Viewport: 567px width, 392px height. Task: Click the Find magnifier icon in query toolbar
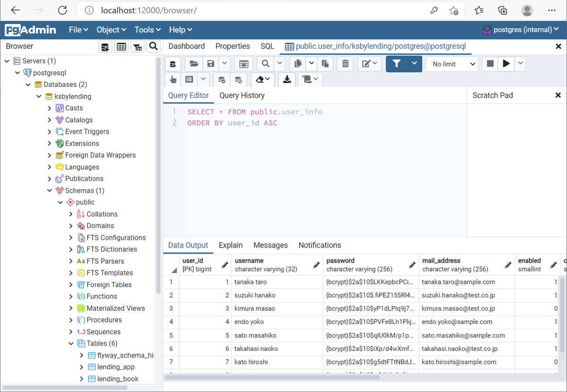(266, 64)
